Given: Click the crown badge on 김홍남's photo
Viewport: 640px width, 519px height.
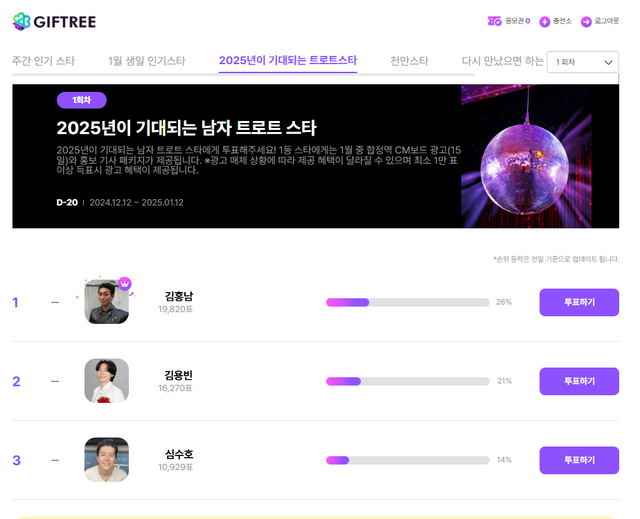Looking at the screenshot, I should pyautogui.click(x=124, y=283).
